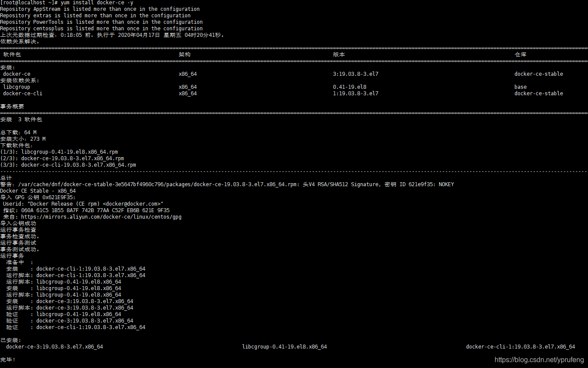This screenshot has width=588, height=368.
Task: Click the mirrors.aliyun.com gpg URL
Action: [101, 217]
